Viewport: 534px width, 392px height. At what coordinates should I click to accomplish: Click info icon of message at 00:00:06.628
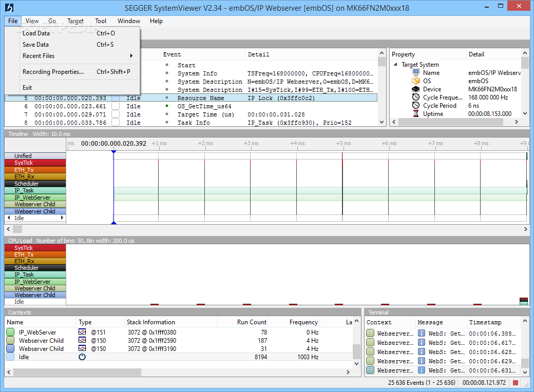pos(421,351)
